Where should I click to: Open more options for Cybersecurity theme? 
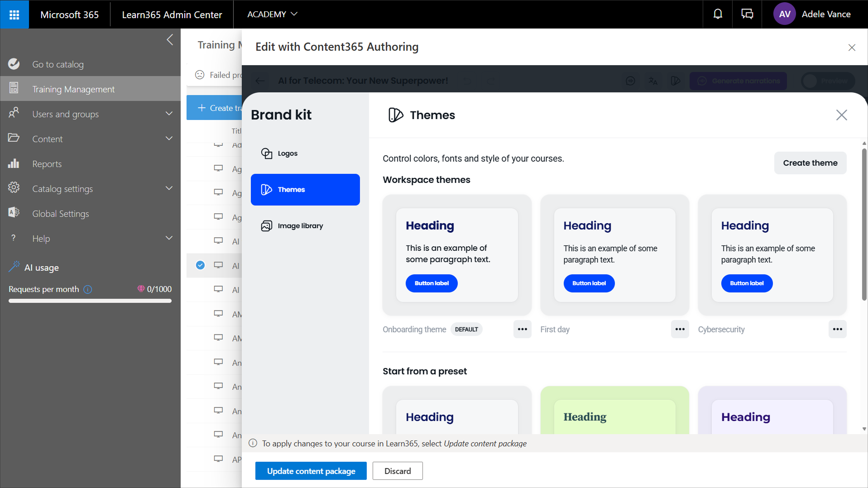837,329
